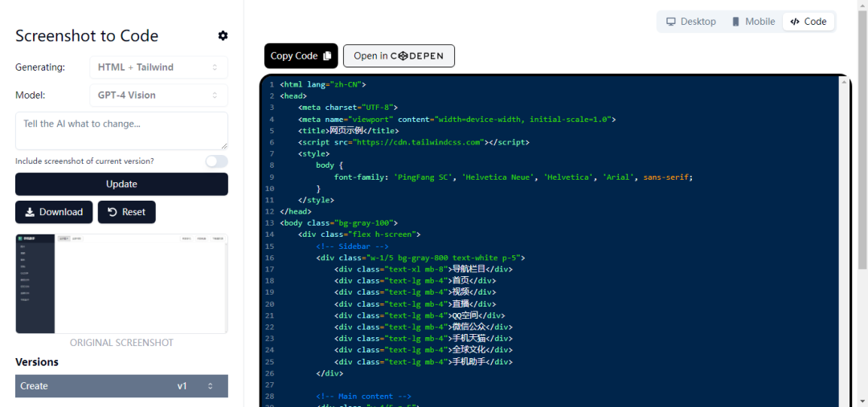Viewport: 868px width, 407px height.
Task: Click the Versions heading
Action: [x=36, y=362]
